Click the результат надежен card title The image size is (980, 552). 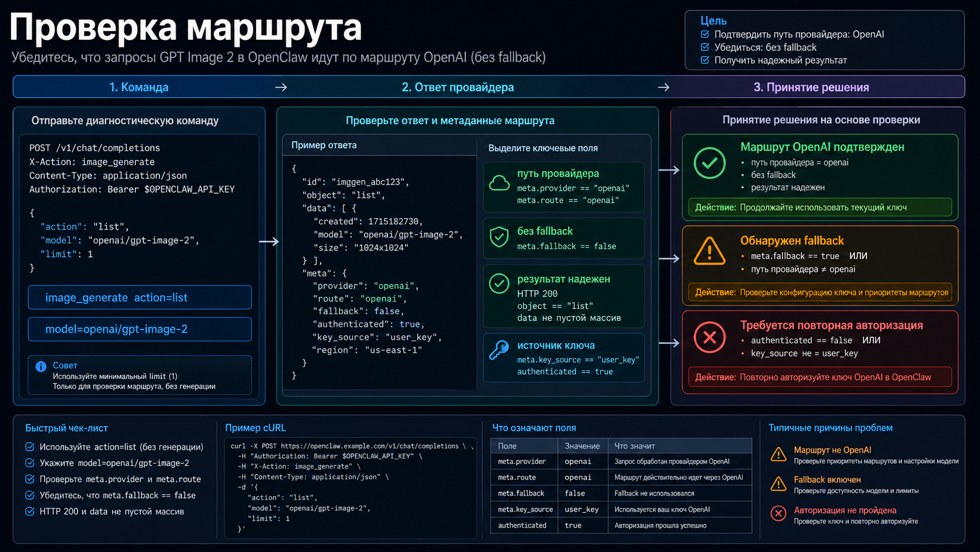tap(564, 279)
